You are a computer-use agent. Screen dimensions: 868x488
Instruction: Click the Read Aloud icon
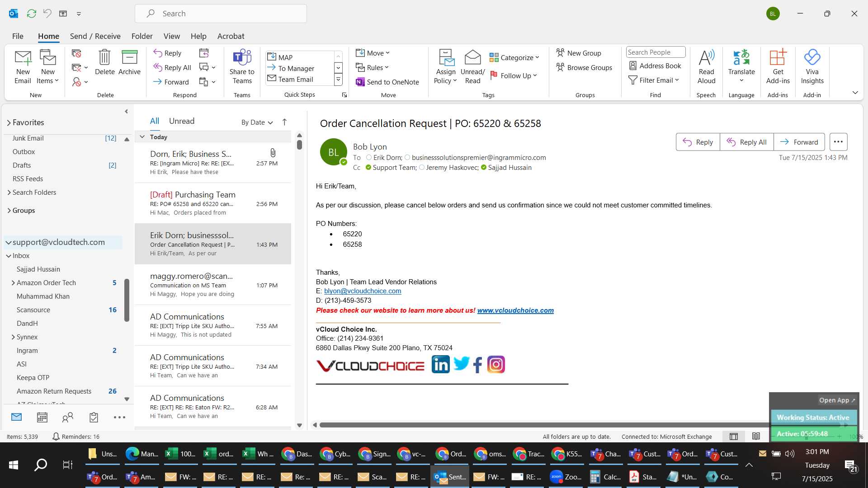706,67
